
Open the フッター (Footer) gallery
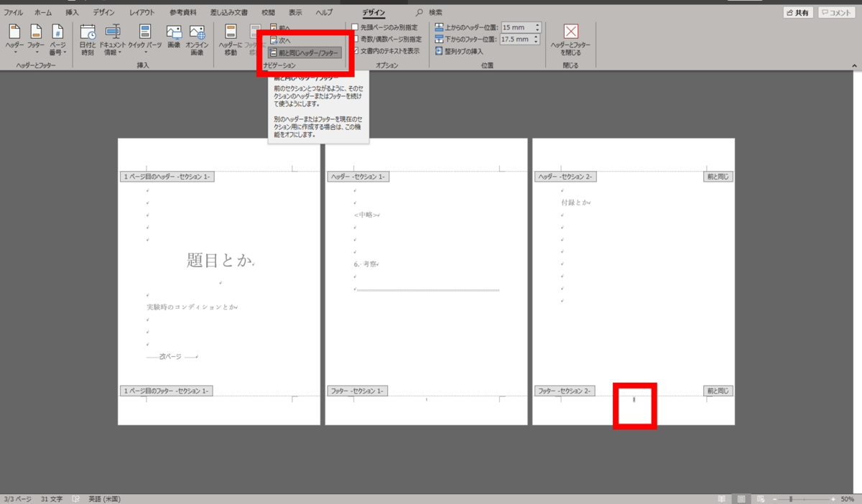[x=36, y=40]
